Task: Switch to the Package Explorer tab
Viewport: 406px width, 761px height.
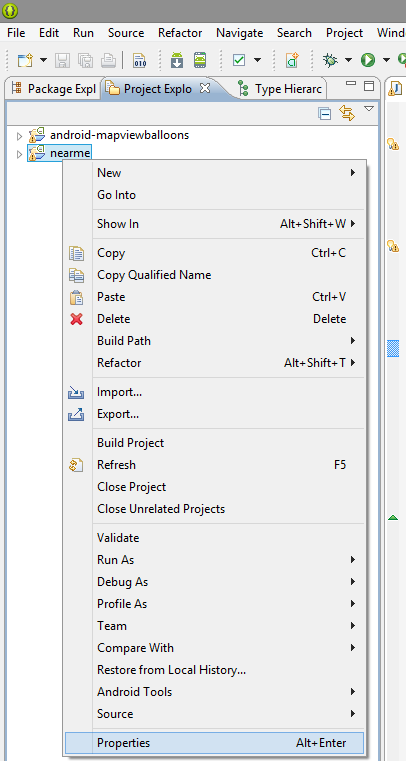Action: (53, 89)
